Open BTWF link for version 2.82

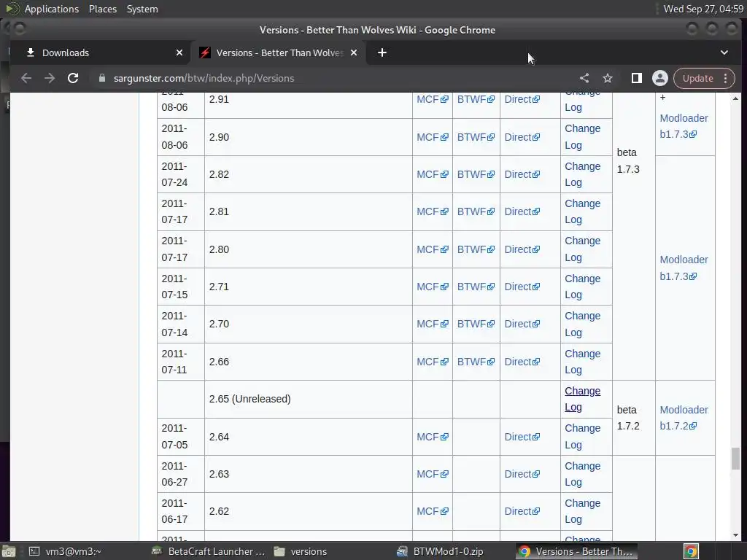pos(476,174)
